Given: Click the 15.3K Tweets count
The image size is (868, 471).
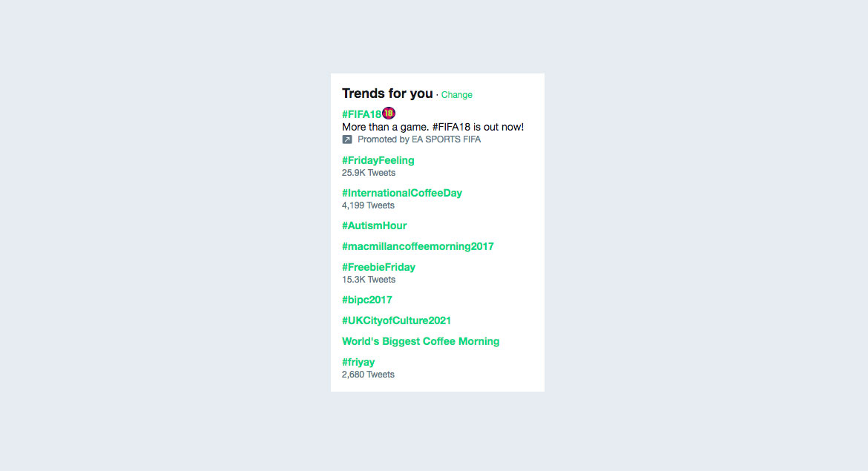Looking at the screenshot, I should tap(369, 280).
